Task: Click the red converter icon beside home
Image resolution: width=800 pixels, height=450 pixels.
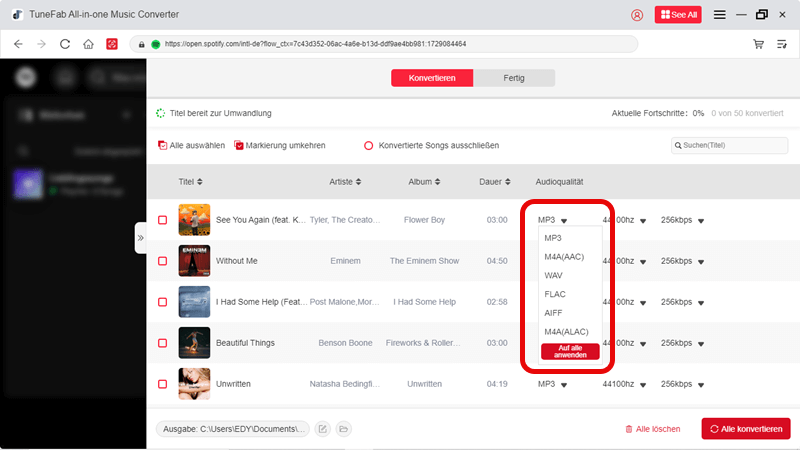Action: coord(112,44)
